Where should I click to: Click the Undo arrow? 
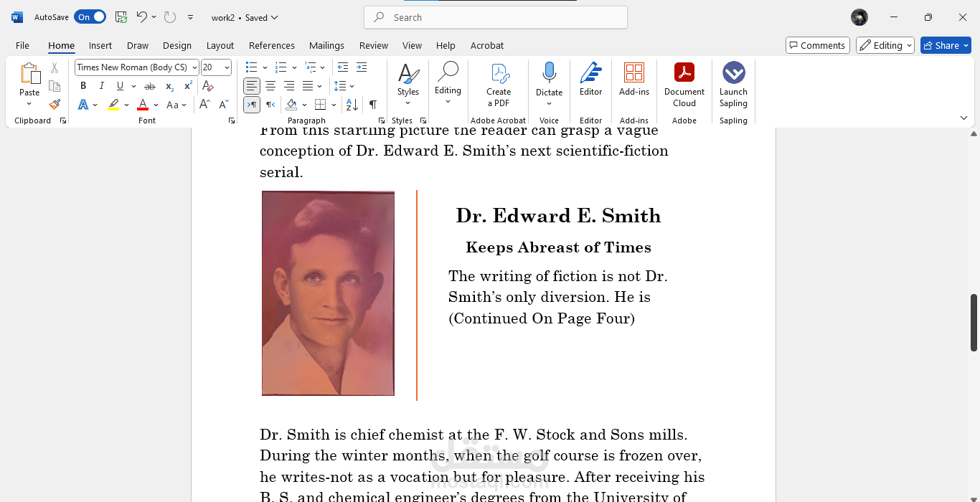coord(142,17)
